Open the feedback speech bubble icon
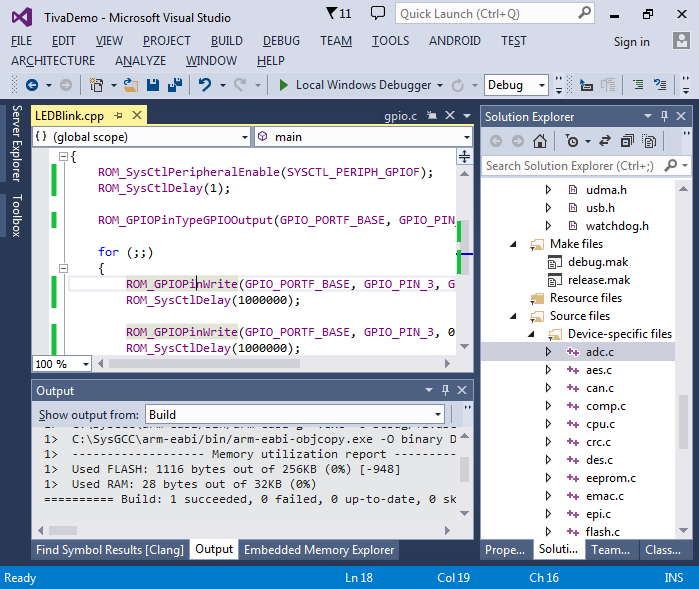699x589 pixels. point(378,13)
